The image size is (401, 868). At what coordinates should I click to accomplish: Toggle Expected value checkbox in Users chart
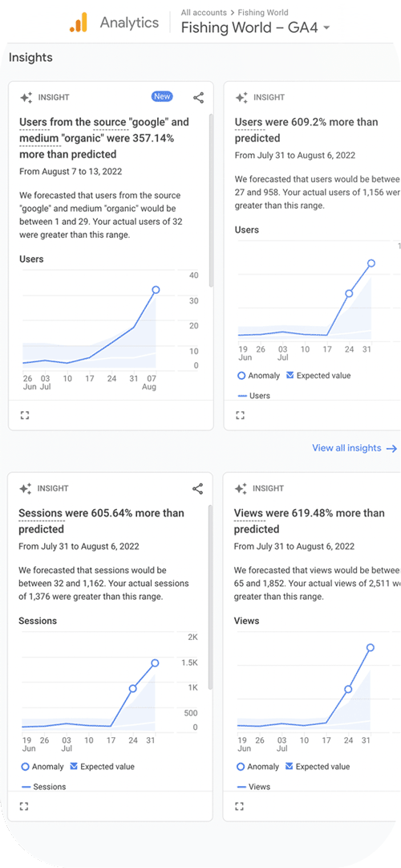(x=290, y=375)
